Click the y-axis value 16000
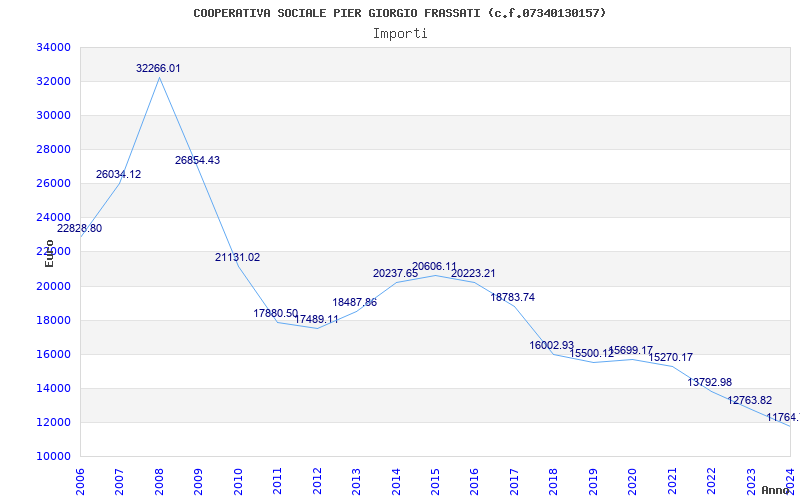Viewport: 800px width, 500px height. coord(53,355)
